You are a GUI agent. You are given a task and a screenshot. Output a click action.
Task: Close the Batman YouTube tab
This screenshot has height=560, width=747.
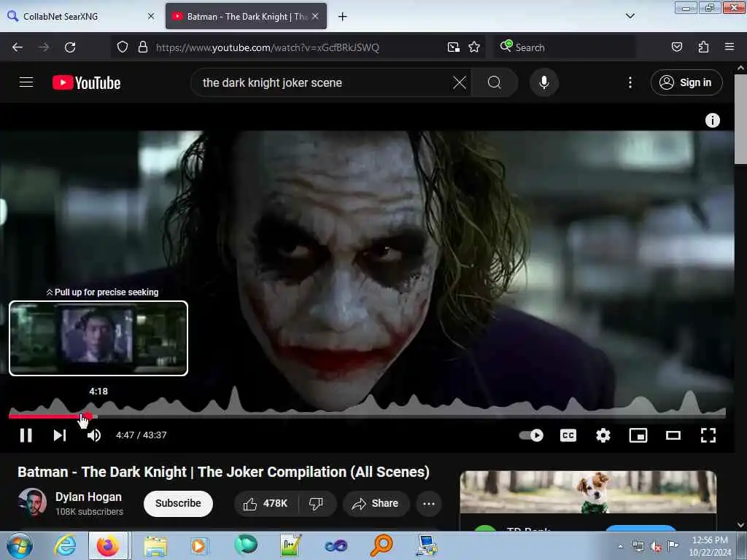click(x=315, y=16)
